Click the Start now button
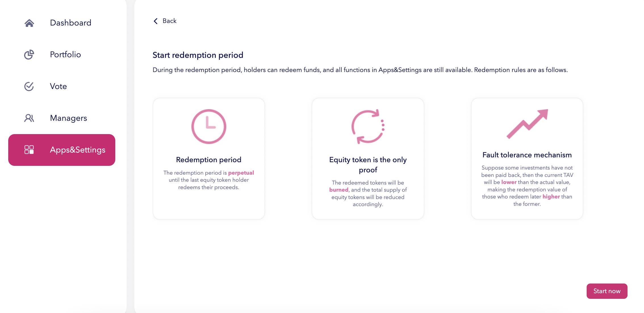The width and height of the screenshot is (644, 313). tap(607, 291)
